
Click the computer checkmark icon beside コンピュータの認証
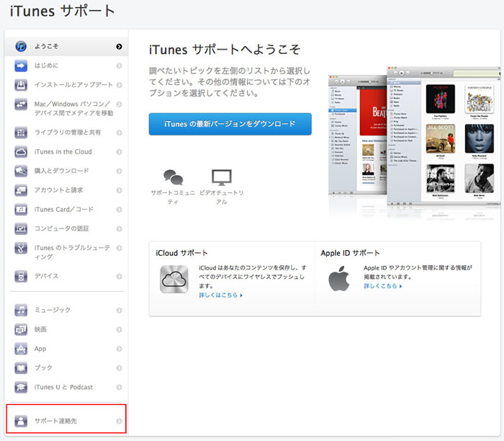pyautogui.click(x=21, y=228)
